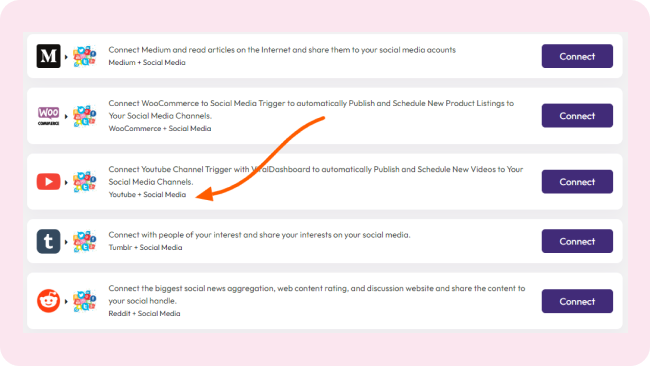Click the YouTube play logo icon
650x366 pixels.
[49, 182]
